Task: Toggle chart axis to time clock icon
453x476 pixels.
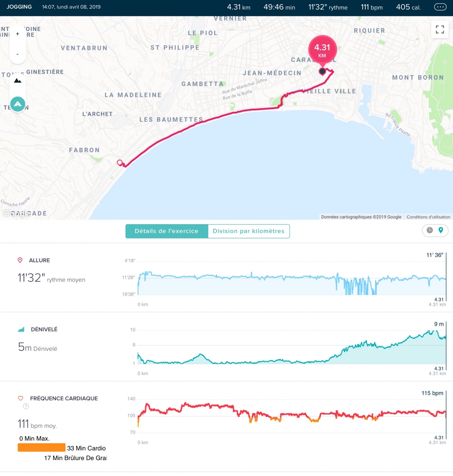Action: (x=430, y=230)
